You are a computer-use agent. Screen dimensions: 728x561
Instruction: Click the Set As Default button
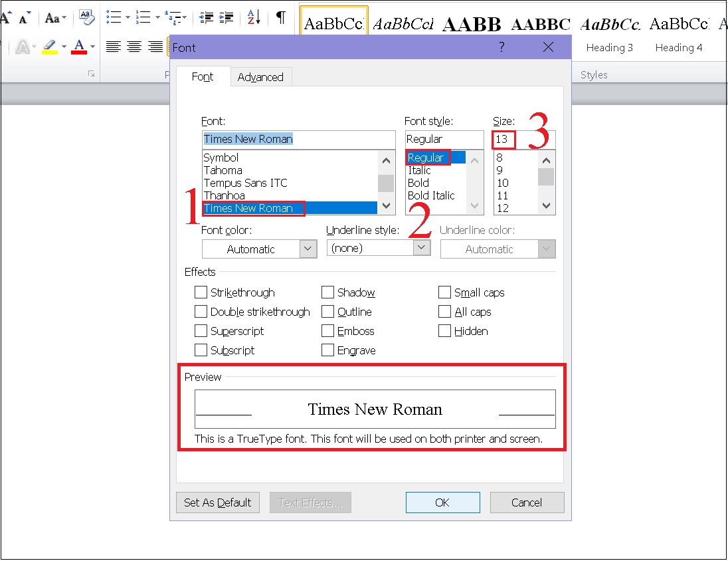[218, 503]
